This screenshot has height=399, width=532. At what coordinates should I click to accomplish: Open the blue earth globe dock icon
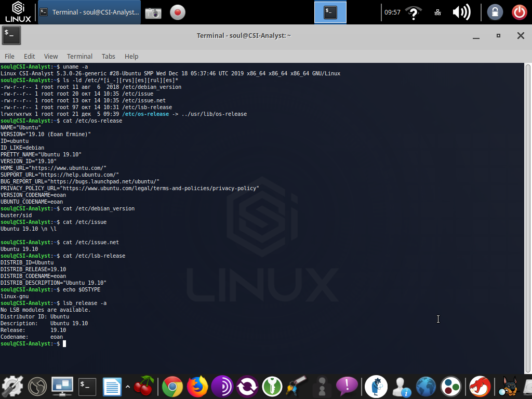pyautogui.click(x=426, y=387)
